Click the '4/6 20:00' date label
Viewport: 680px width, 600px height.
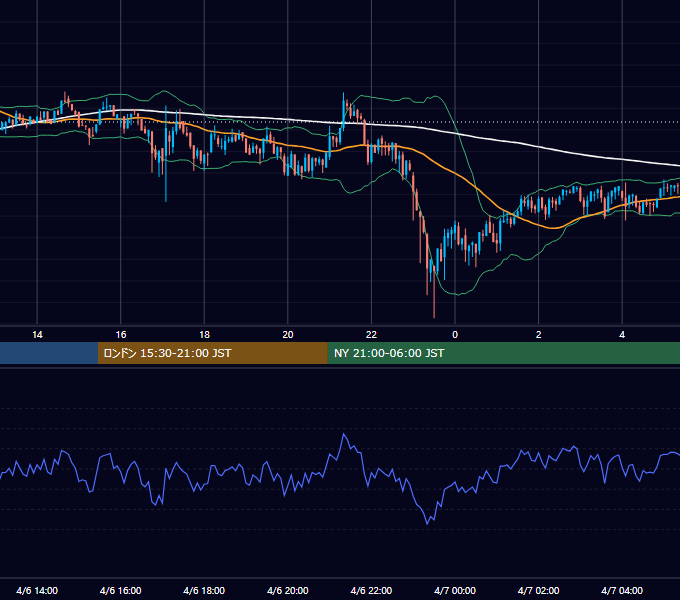288,590
